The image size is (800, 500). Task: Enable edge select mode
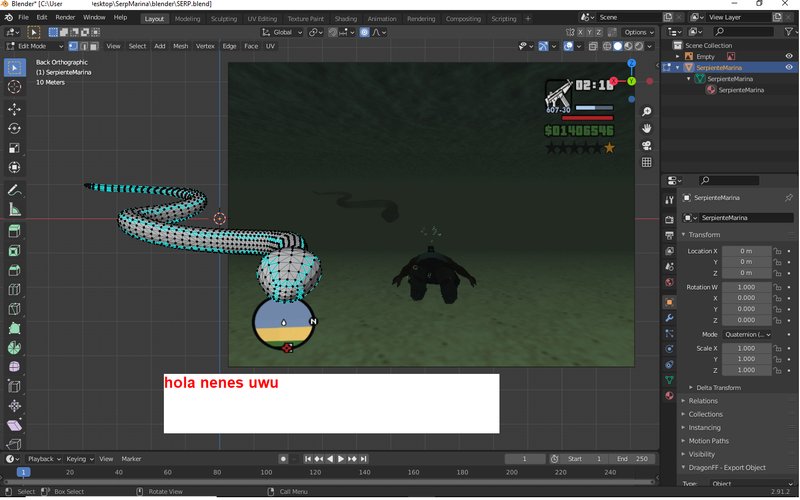[84, 46]
